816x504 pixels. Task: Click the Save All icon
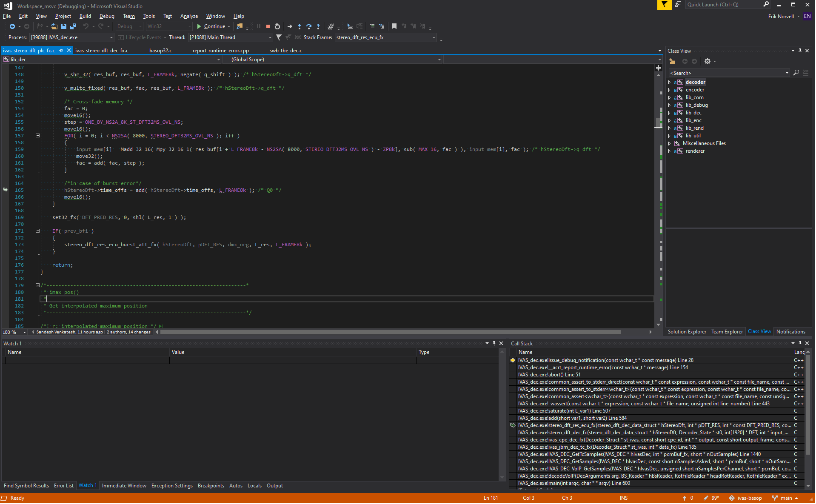pos(73,26)
